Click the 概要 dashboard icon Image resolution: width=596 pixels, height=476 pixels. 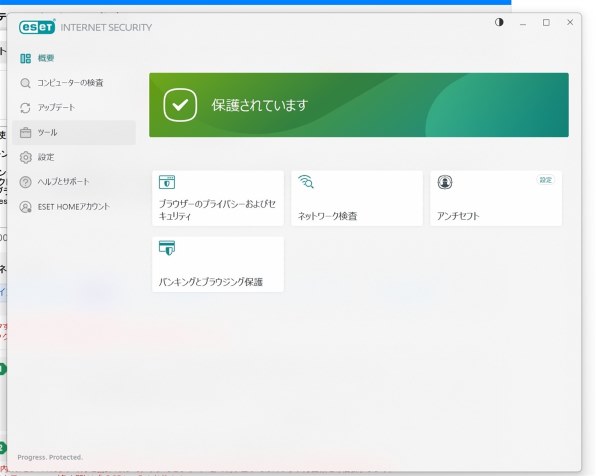(25, 58)
